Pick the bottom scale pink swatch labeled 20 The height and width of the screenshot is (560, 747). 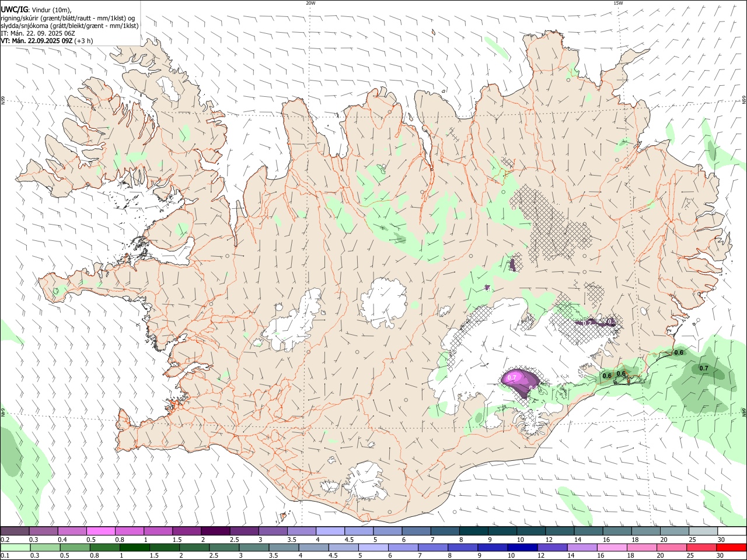click(672, 547)
